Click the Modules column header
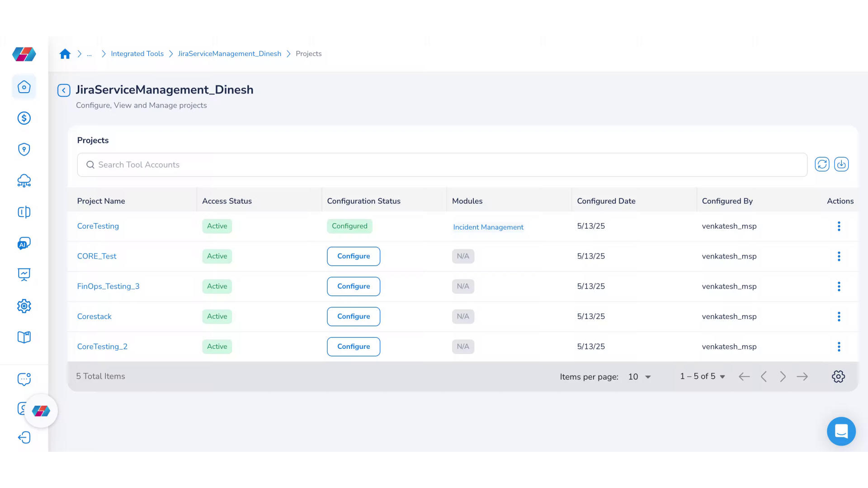Viewport: 868px width, 488px height. coord(467,201)
